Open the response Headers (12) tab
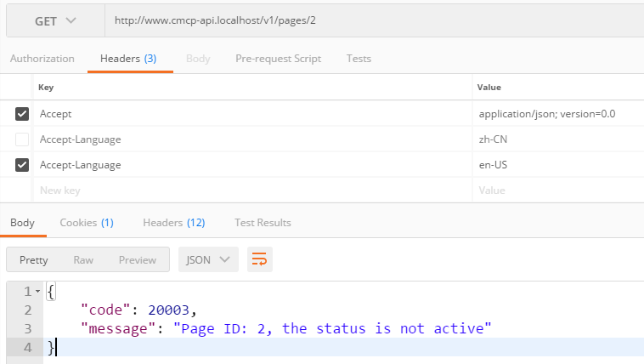Viewport: 644px width, 364px height. coord(173,223)
